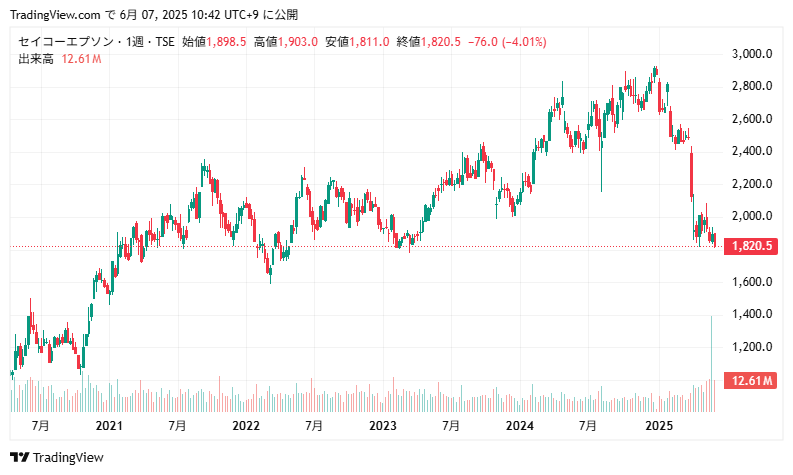Click the red 1,820.5 current price label
This screenshot has height=475, width=793.
751,246
